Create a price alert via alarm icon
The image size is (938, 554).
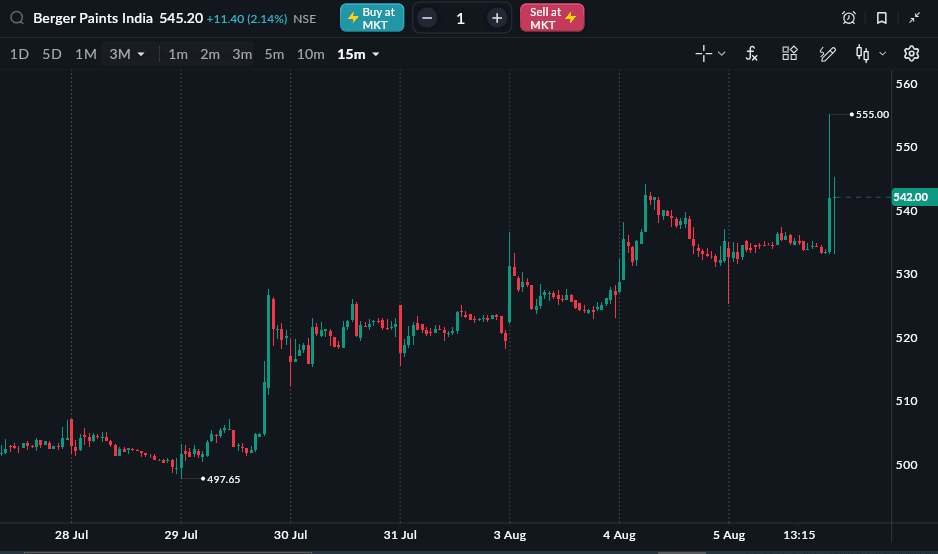coord(849,18)
